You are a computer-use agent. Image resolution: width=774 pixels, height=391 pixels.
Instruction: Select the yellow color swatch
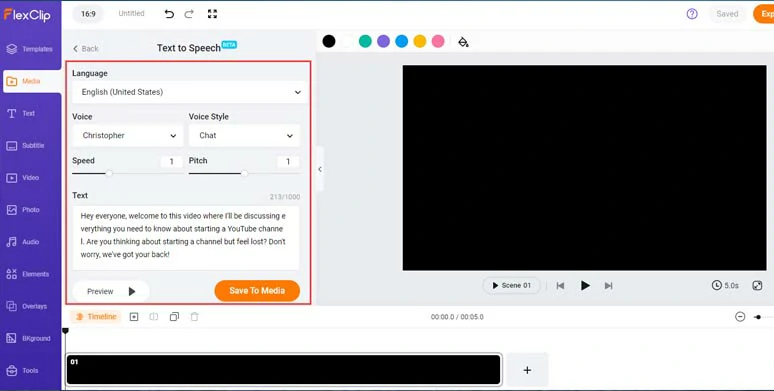pyautogui.click(x=420, y=41)
